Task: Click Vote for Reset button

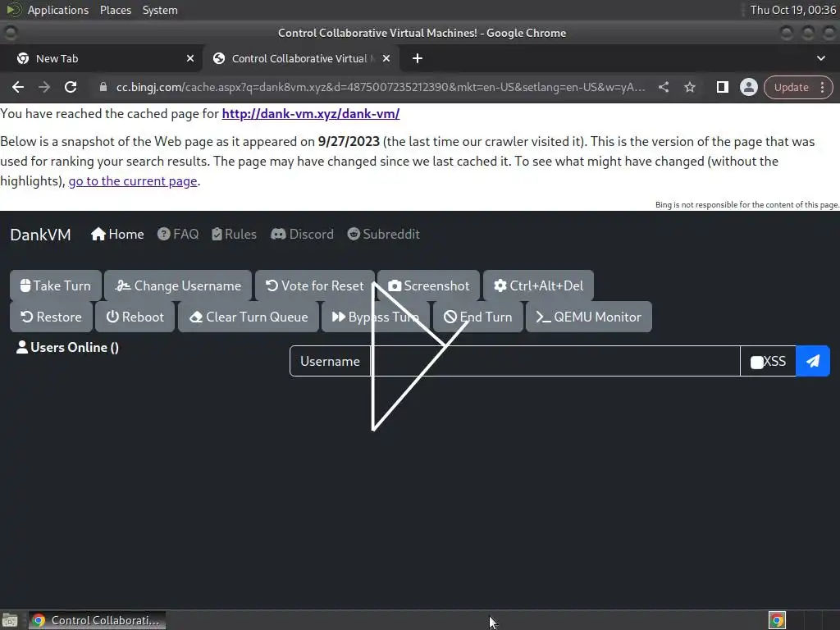Action: (314, 285)
